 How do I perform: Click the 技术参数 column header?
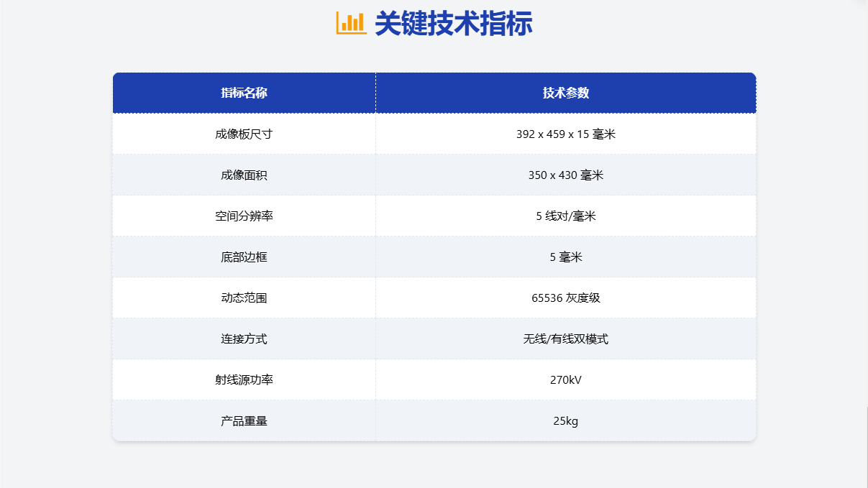click(565, 93)
